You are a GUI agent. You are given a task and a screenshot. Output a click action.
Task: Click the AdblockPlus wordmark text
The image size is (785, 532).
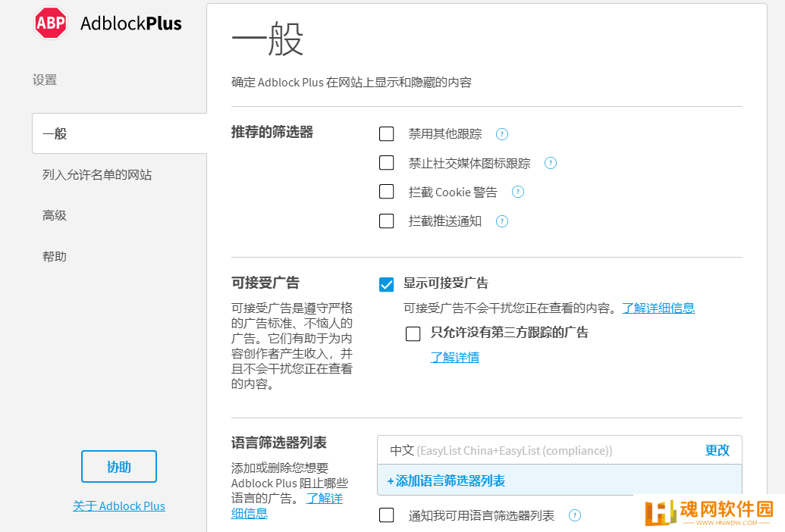click(131, 23)
